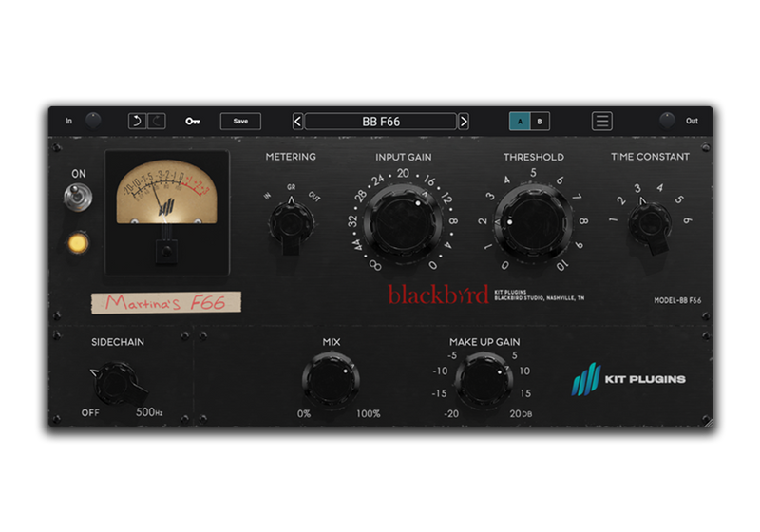760x532 pixels.
Task: Open the BB F66 preset name field
Action: [381, 122]
